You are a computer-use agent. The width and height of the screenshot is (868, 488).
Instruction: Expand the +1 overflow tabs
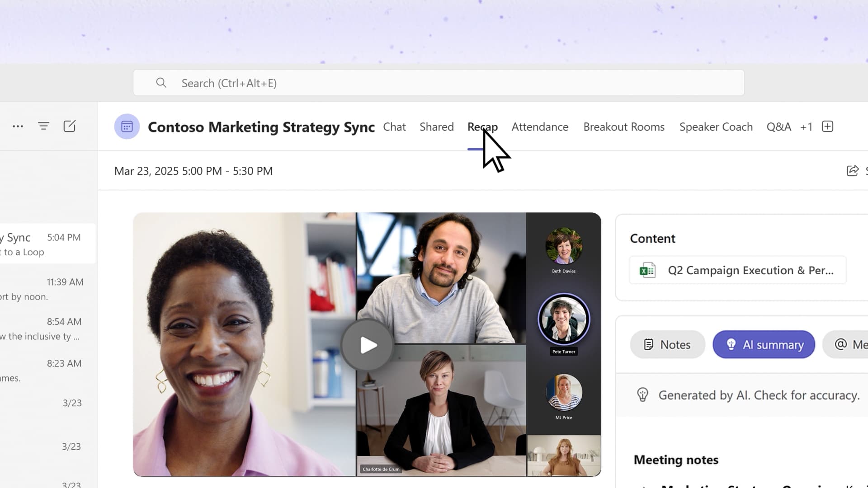[806, 127]
